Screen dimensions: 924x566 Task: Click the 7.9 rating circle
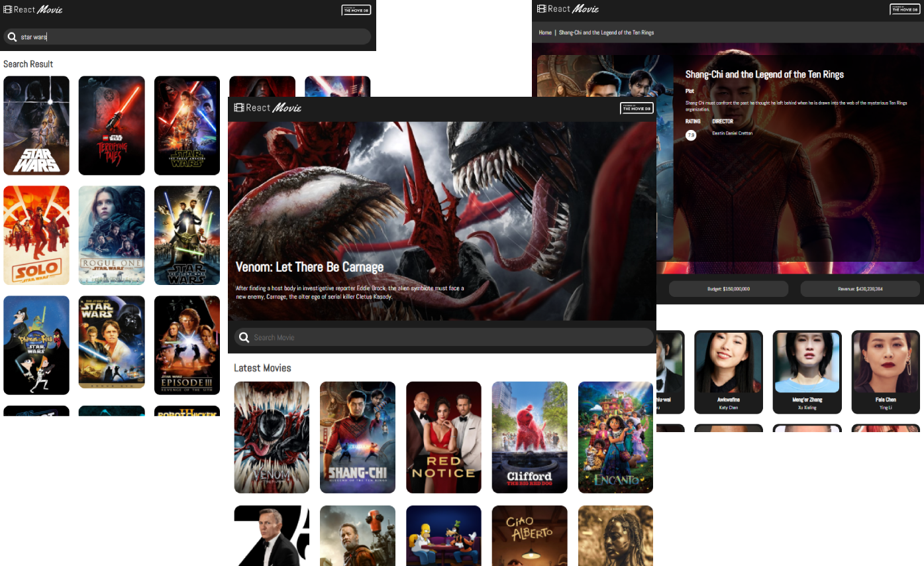point(691,135)
